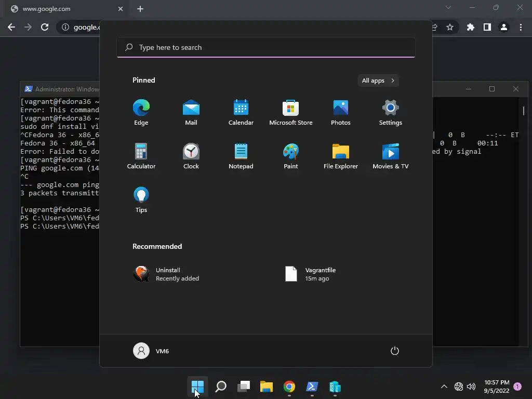Image resolution: width=532 pixels, height=399 pixels.
Task: Open Chrome extensions puzzle icon
Action: [470, 27]
